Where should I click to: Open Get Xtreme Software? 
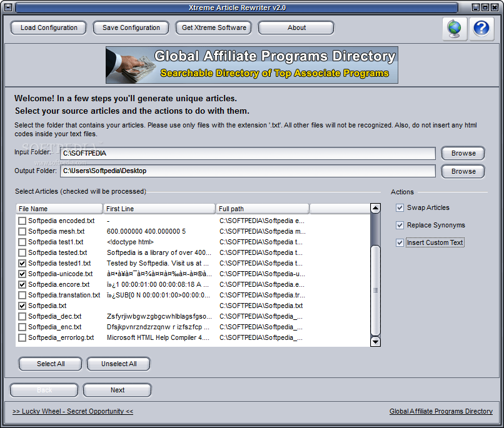214,27
